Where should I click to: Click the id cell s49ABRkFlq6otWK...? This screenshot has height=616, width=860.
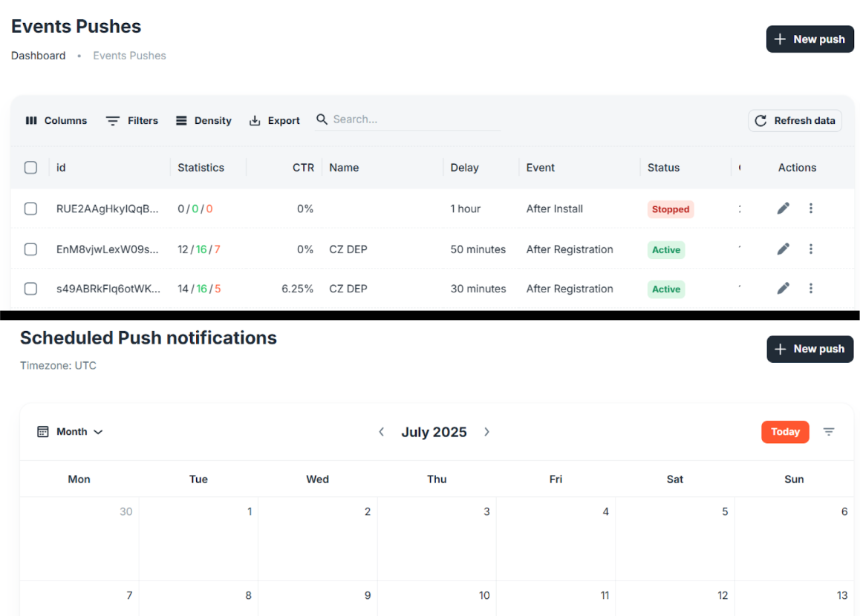tap(108, 288)
